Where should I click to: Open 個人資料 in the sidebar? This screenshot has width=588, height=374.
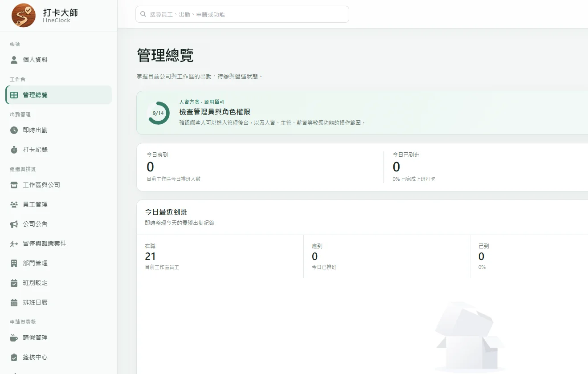[x=59, y=60]
